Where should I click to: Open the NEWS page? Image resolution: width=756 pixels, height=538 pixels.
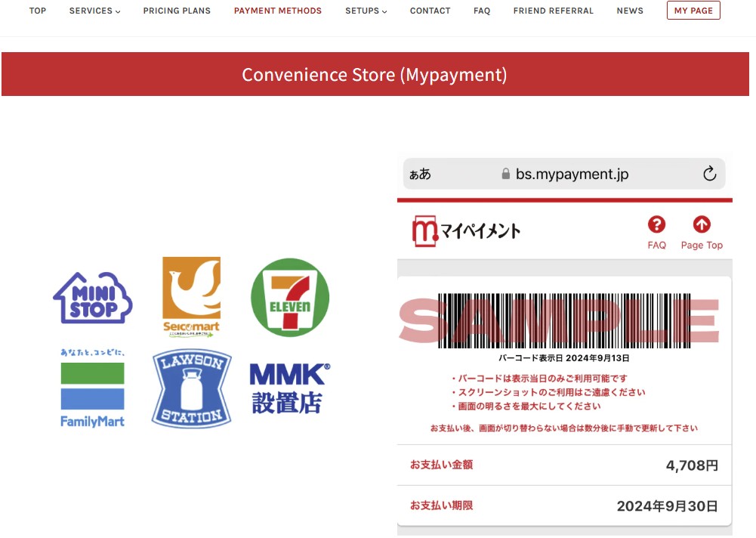click(x=630, y=11)
